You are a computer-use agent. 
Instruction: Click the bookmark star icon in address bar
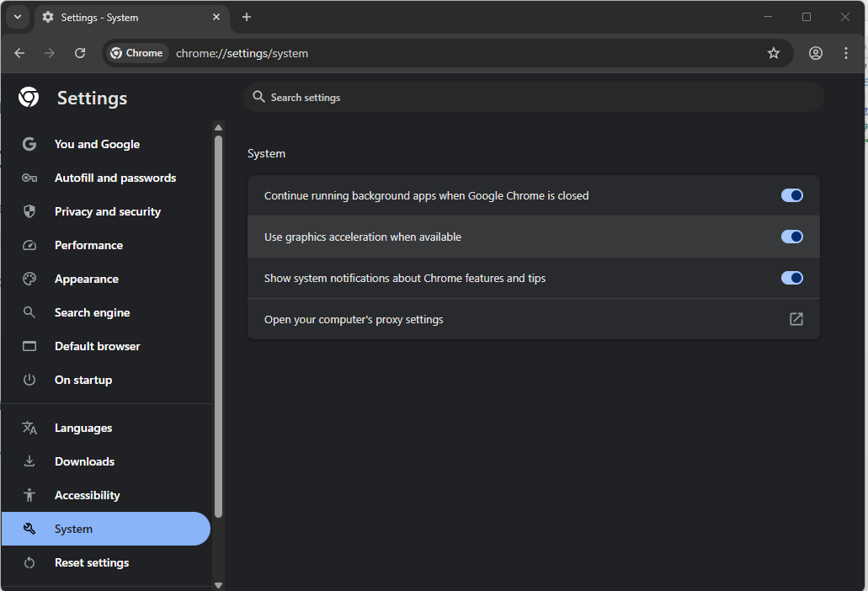(773, 53)
